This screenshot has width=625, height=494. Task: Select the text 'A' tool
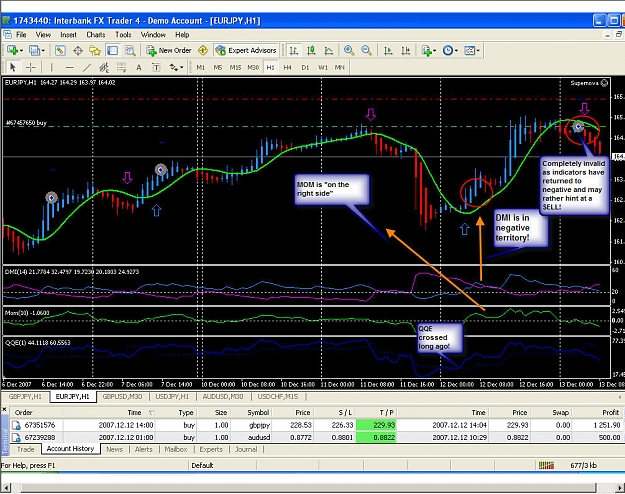(x=139, y=67)
